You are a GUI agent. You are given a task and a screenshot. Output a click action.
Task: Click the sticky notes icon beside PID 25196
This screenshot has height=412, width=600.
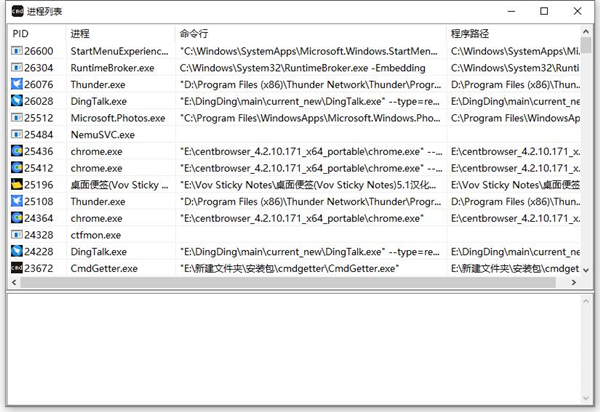coord(16,185)
